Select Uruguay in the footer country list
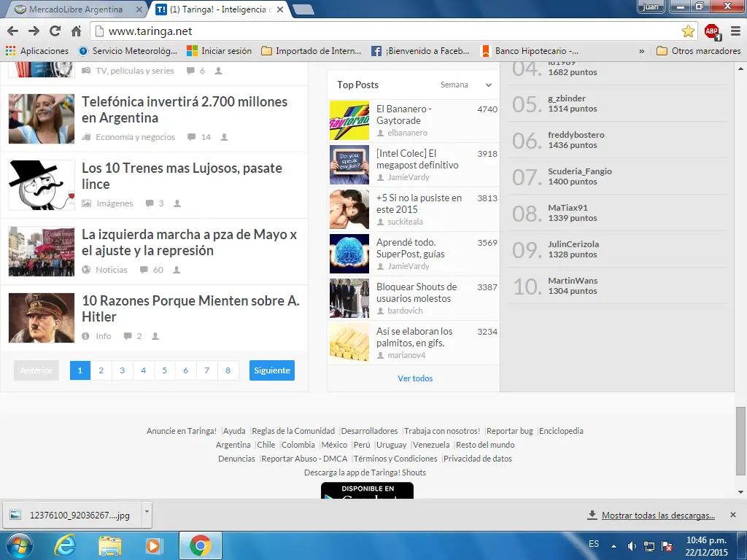Image resolution: width=747 pixels, height=560 pixels. (391, 445)
